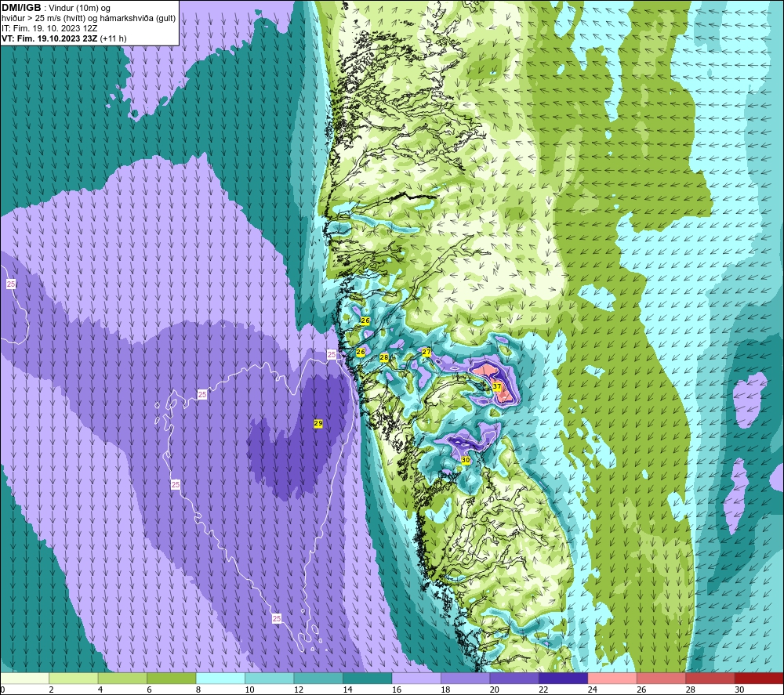Image resolution: width=784 pixels, height=695 pixels.
Task: Click the color scale tick label 26 at bottom
Action: pos(641,690)
